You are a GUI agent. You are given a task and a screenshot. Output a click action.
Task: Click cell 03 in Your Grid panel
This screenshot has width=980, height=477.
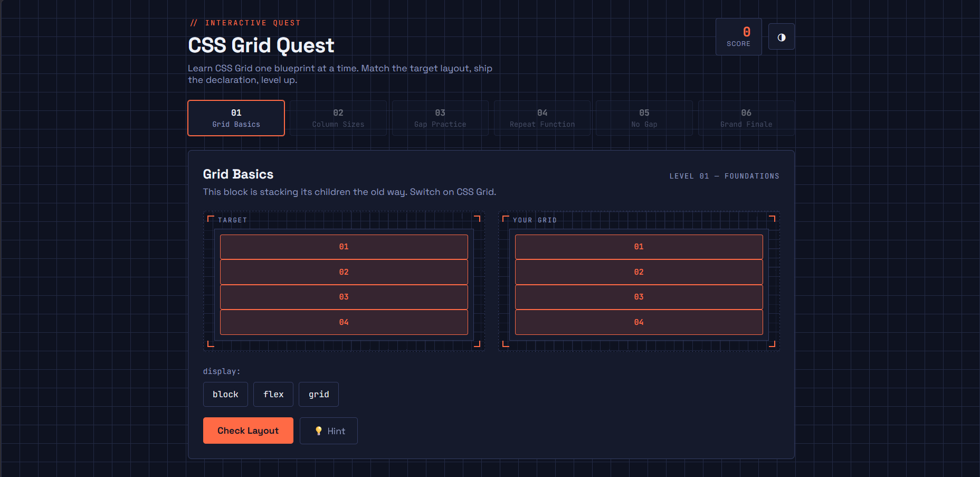coord(639,297)
